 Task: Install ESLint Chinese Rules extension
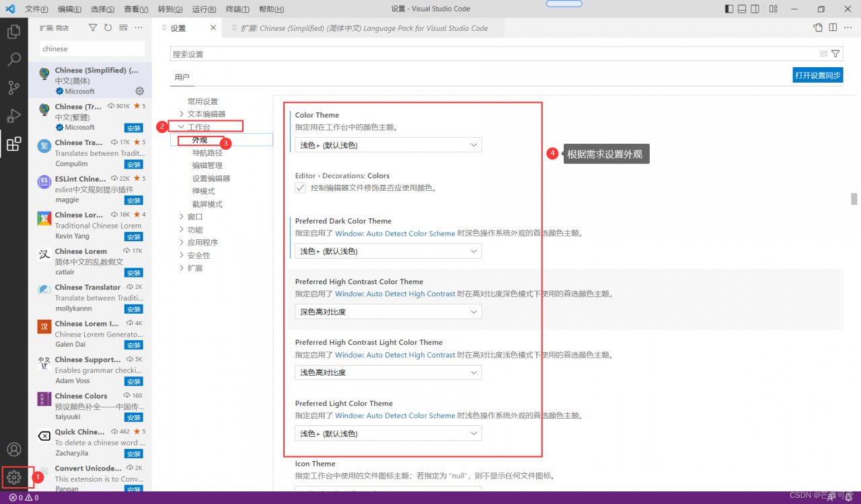pyautogui.click(x=133, y=201)
